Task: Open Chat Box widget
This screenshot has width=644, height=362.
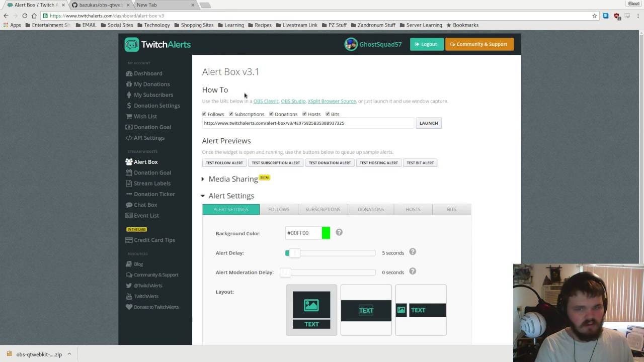Action: 141,205
